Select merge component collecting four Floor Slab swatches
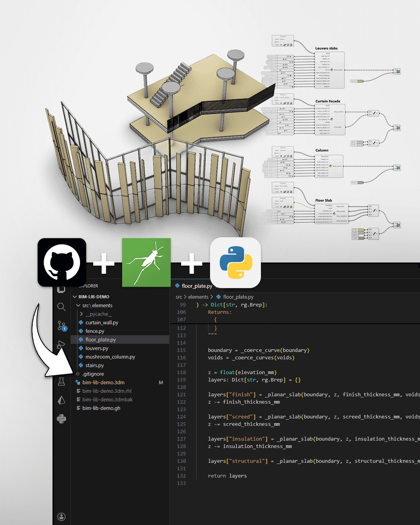Viewport: 420px width, 525px height. [x=373, y=234]
